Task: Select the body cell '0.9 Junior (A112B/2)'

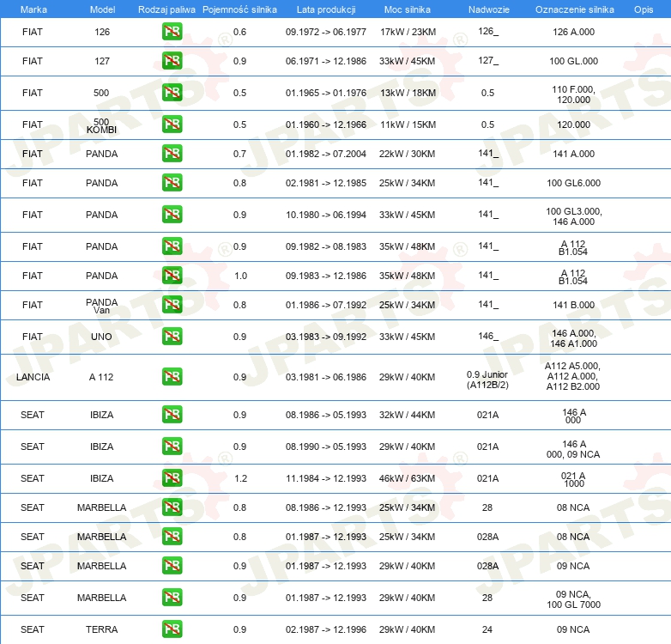Action: (x=487, y=380)
